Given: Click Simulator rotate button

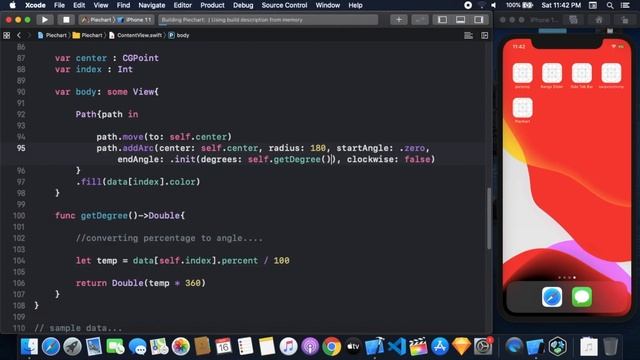Looking at the screenshot, I should click(x=624, y=20).
